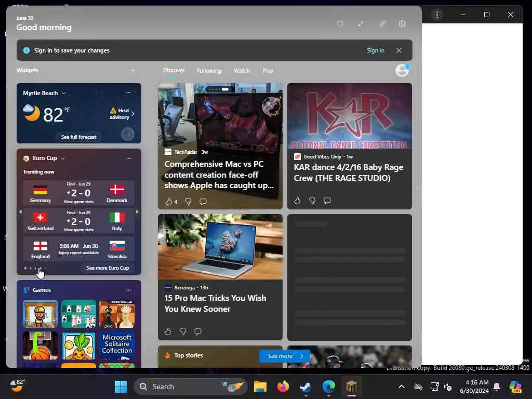
Task: Switch to the Following tab
Action: tap(209, 71)
